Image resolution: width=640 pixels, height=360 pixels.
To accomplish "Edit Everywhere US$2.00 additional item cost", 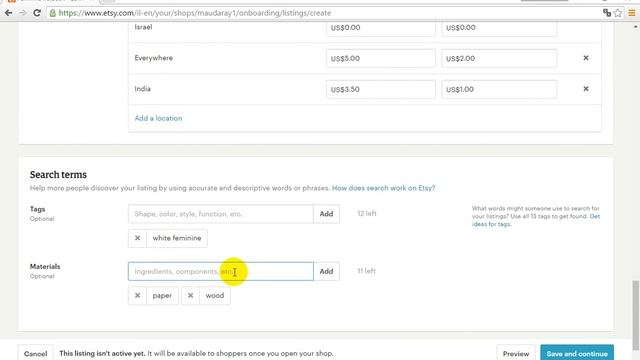I will [x=499, y=58].
